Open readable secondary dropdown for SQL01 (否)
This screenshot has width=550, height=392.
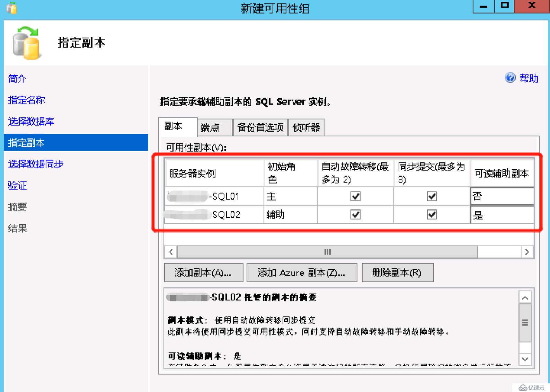[x=502, y=196]
